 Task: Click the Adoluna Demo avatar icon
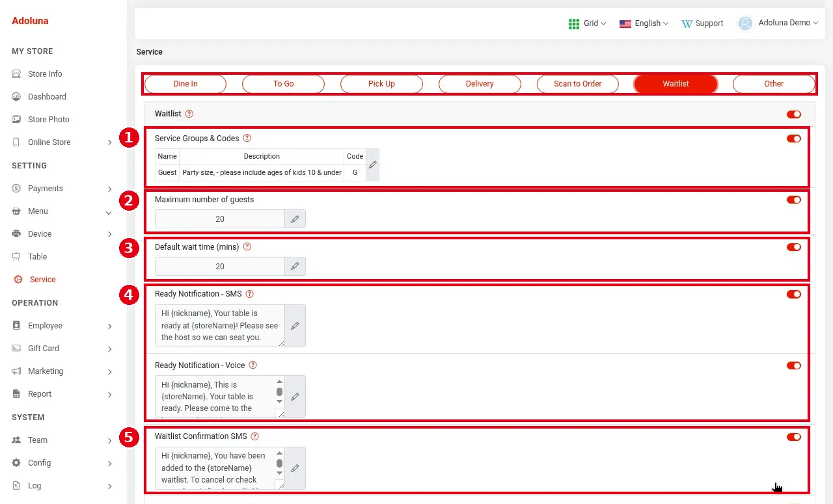pyautogui.click(x=745, y=23)
